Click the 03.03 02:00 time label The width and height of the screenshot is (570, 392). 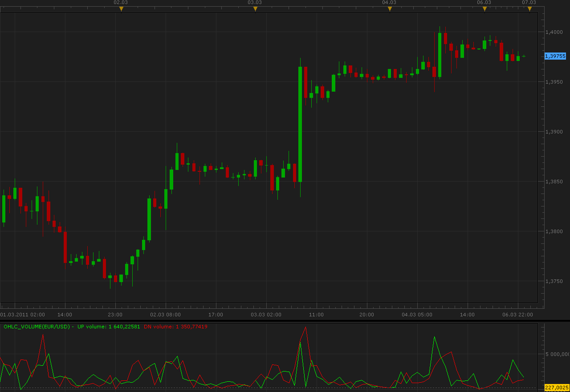[x=266, y=315]
